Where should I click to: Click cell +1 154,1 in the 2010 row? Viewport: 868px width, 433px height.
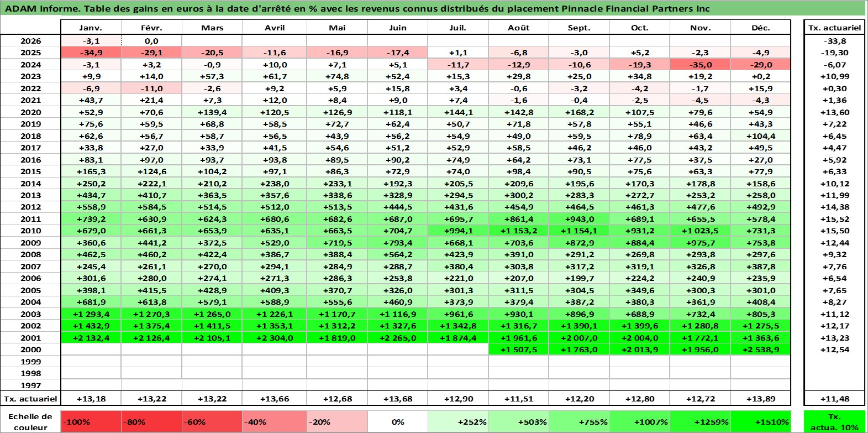pyautogui.click(x=579, y=231)
